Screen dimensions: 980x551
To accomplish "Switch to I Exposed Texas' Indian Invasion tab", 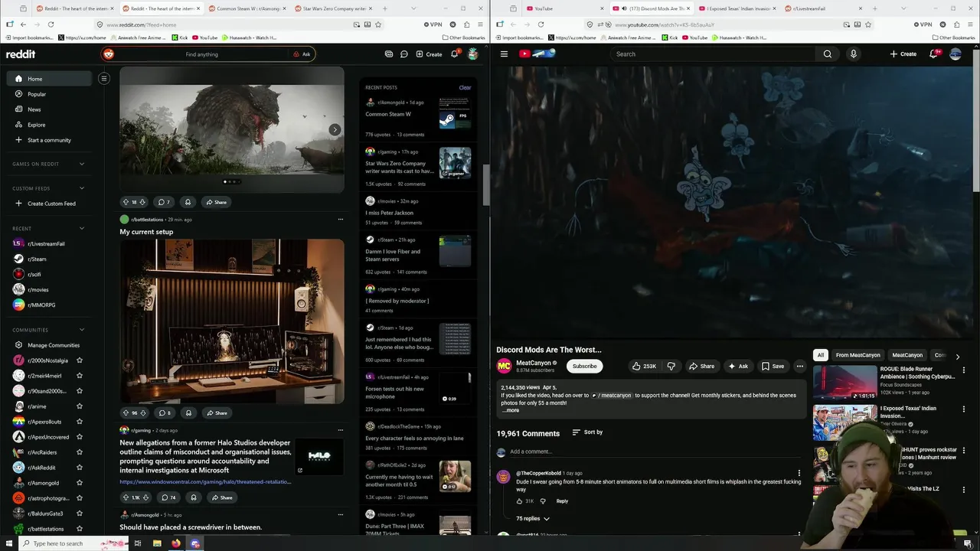I will [737, 8].
